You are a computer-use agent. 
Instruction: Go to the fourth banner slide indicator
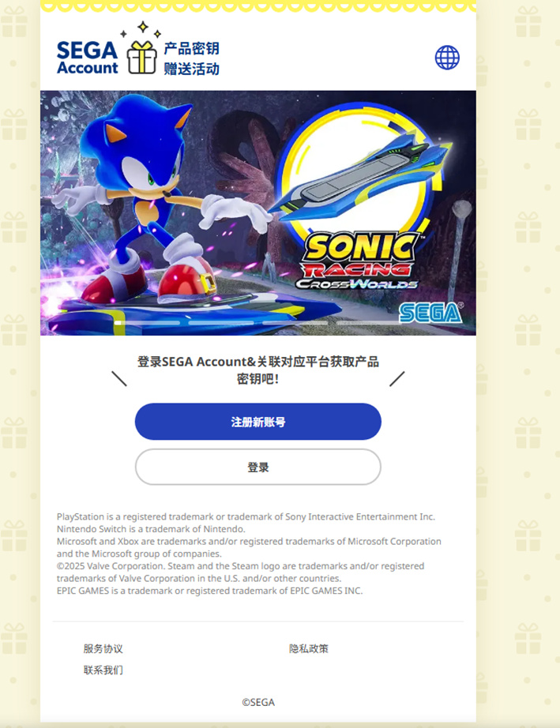369,323
